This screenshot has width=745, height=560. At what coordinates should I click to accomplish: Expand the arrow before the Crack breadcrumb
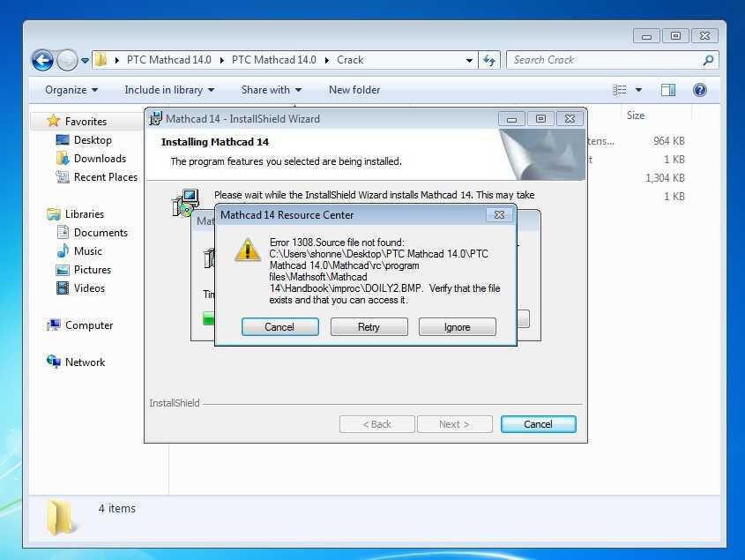[x=327, y=60]
